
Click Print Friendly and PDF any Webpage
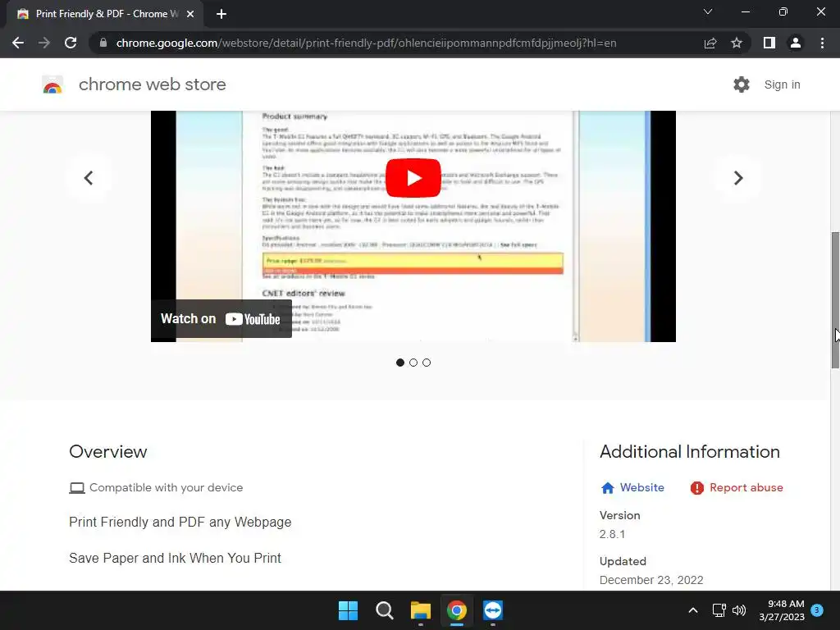pyautogui.click(x=180, y=522)
